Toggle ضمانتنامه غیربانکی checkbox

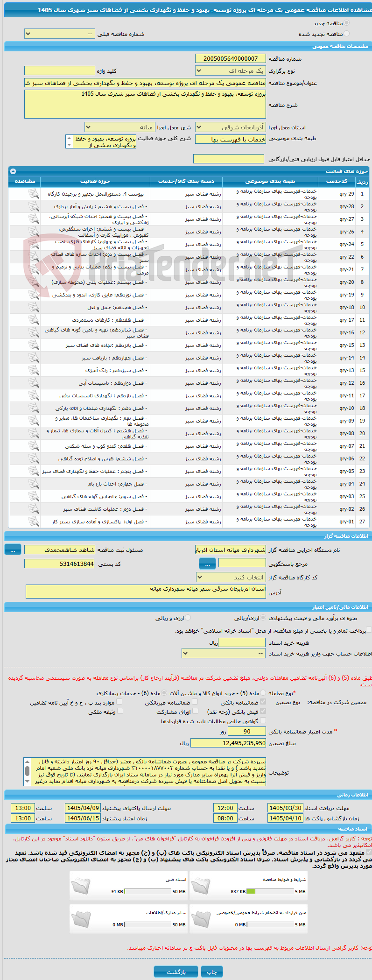(x=195, y=702)
